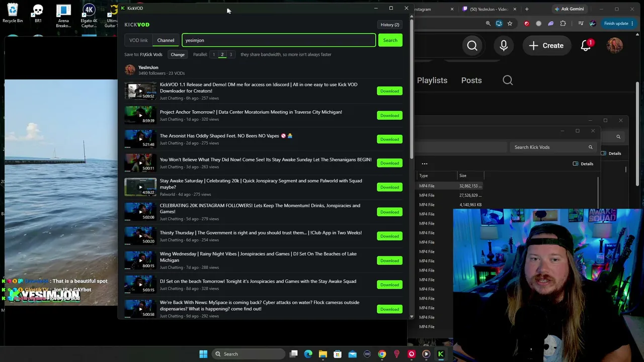Open the YouTube Playlists tab
The height and width of the screenshot is (362, 644).
tap(432, 80)
